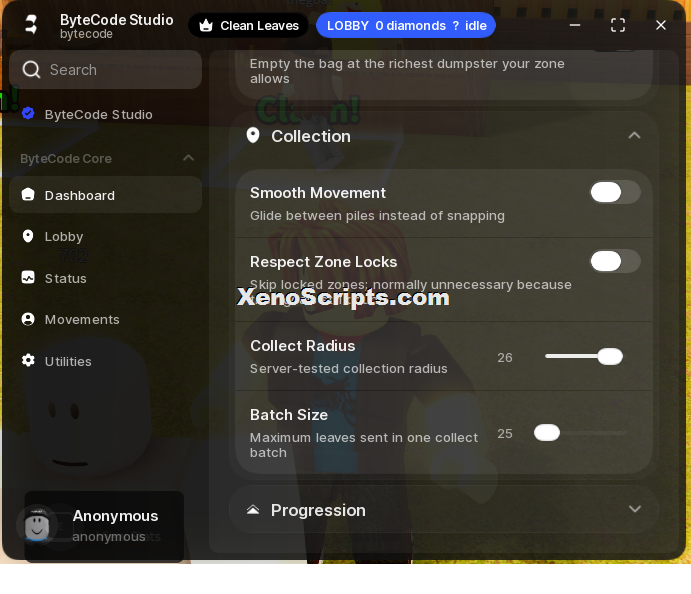Click the 'Empty the bag at the richest dumpster' text
The height and width of the screenshot is (594, 691).
[407, 71]
